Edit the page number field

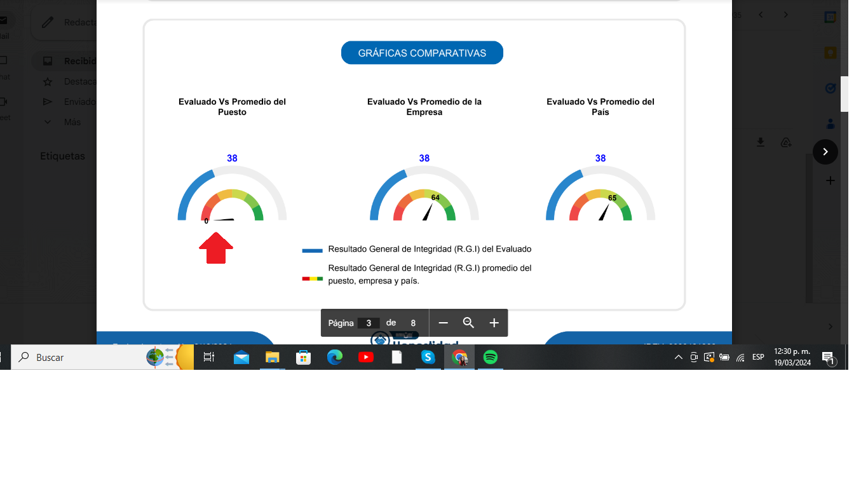coord(369,323)
